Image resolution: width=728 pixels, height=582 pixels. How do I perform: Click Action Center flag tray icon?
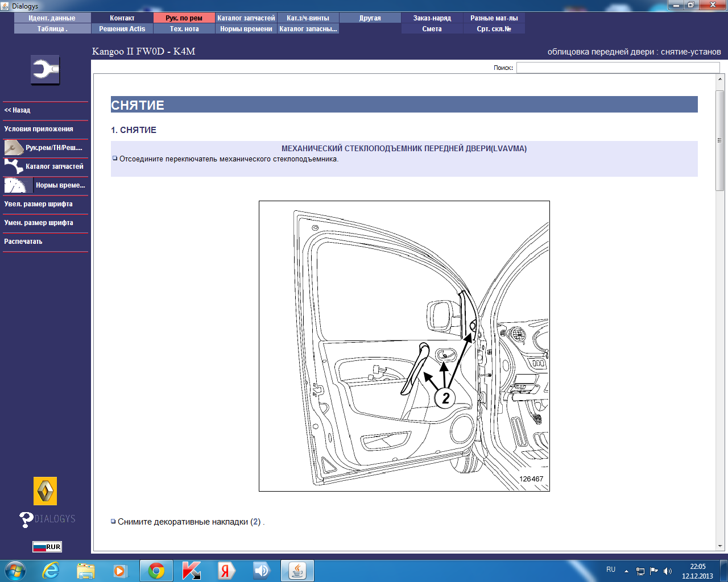(654, 571)
